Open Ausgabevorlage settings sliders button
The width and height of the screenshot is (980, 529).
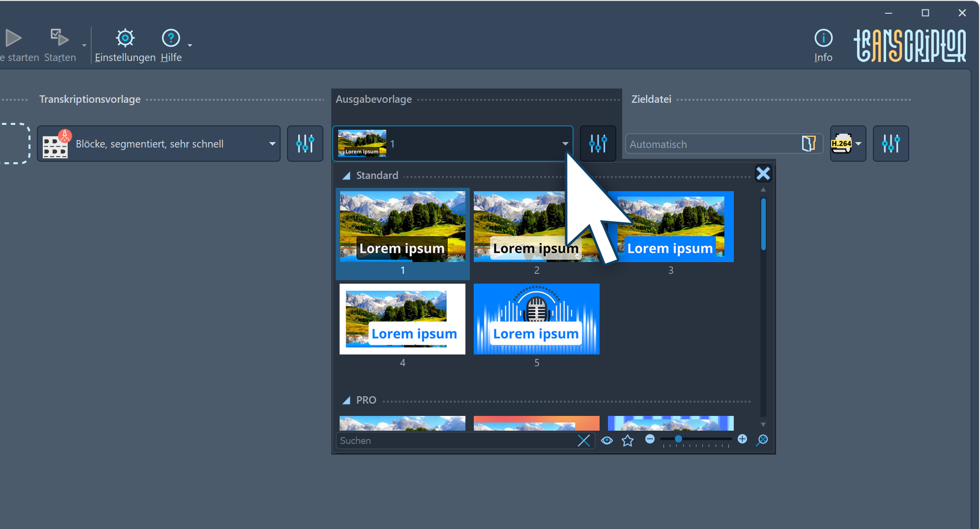pos(598,144)
